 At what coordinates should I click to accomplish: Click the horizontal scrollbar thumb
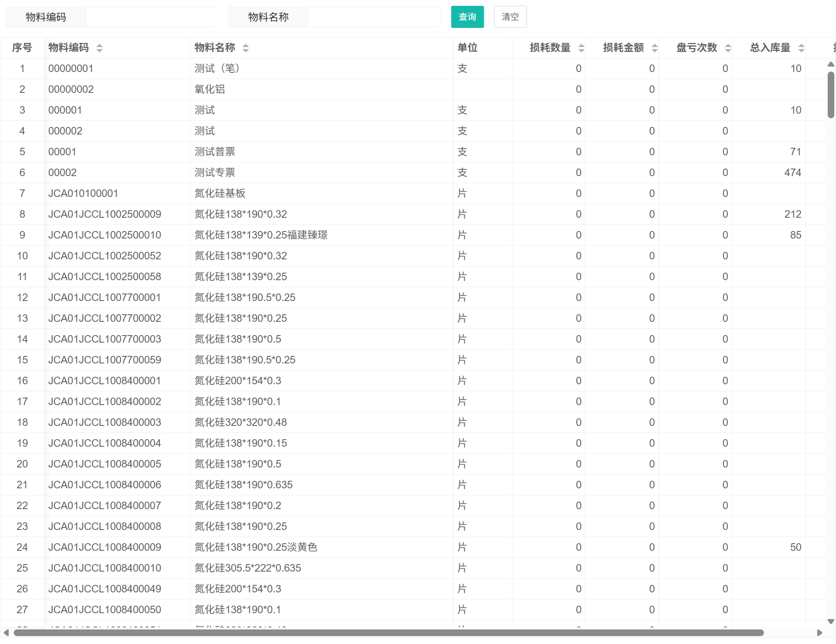[x=388, y=633]
